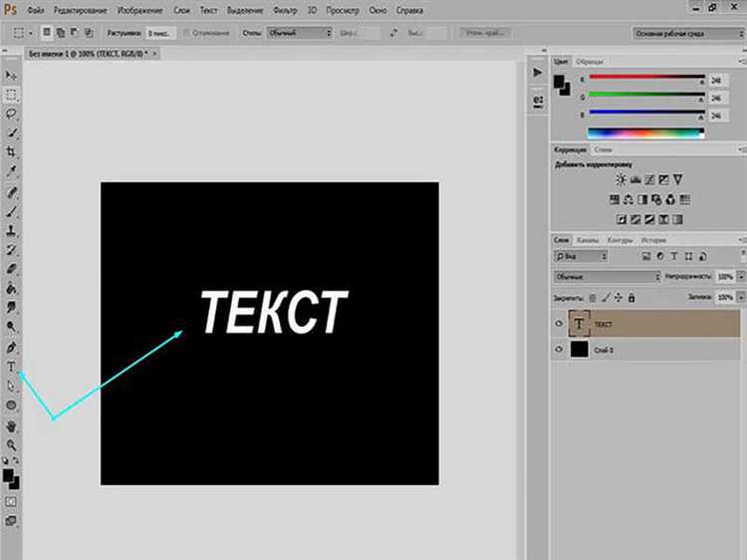Toggle lock all padlock icon
The image size is (747, 560).
[631, 298]
